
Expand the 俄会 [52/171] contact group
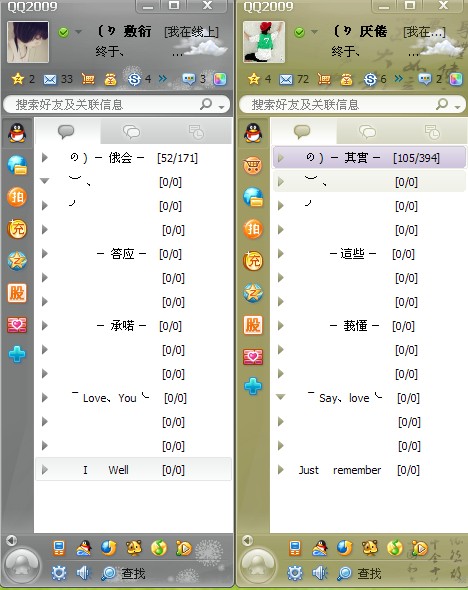[134, 158]
